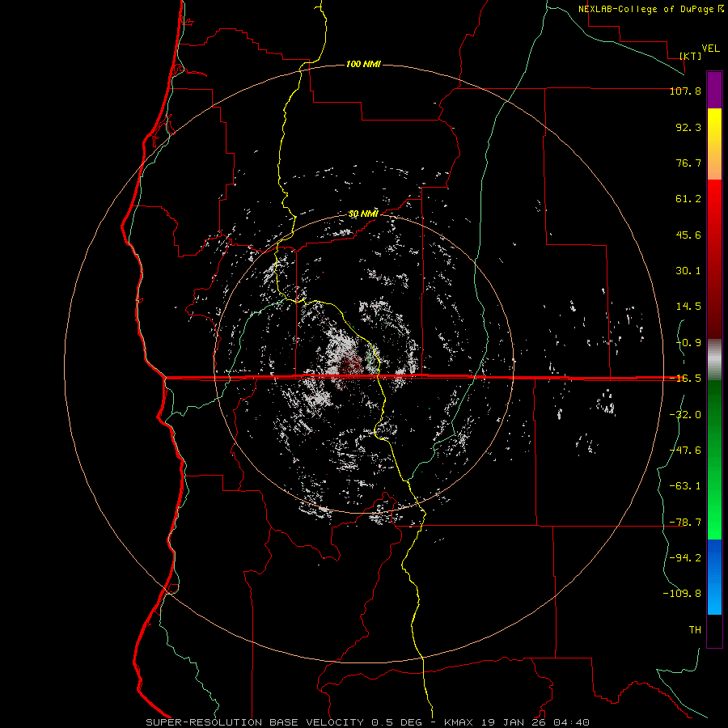Select the 107.8 velocity scale value

(x=685, y=91)
